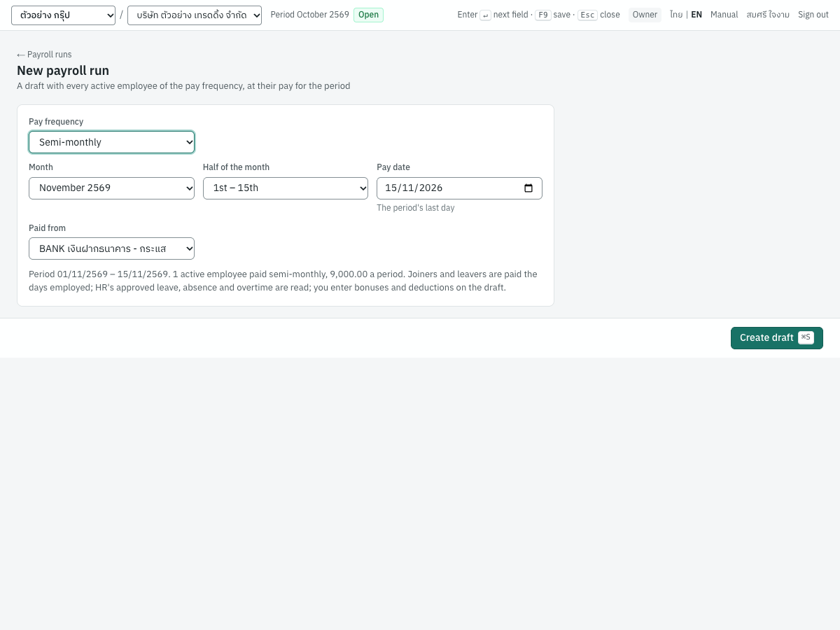
Task: Click the period summary paragraph starting Period 01/11/2569
Action: click(286, 281)
